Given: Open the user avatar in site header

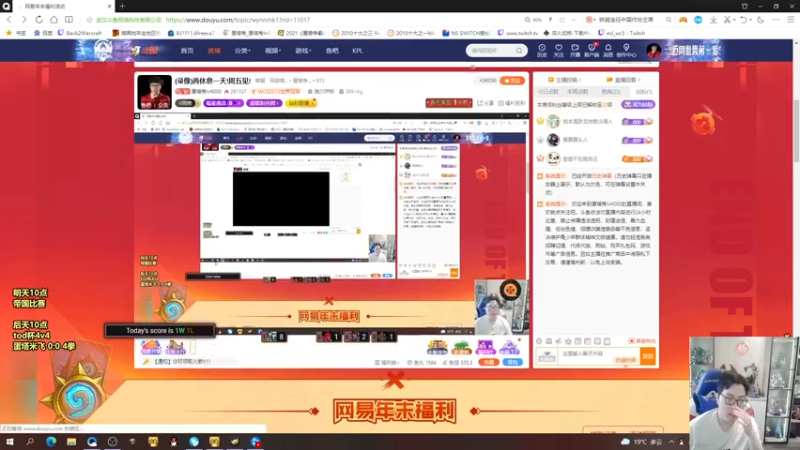Looking at the screenshot, I should (653, 50).
